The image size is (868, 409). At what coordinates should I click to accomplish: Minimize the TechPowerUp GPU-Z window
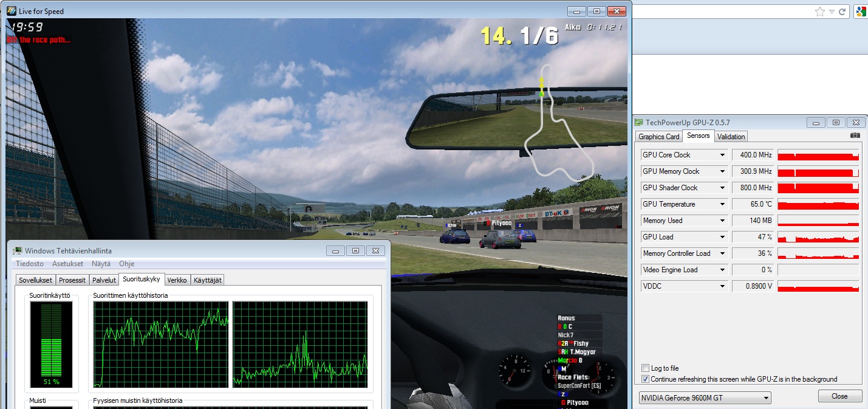(816, 123)
